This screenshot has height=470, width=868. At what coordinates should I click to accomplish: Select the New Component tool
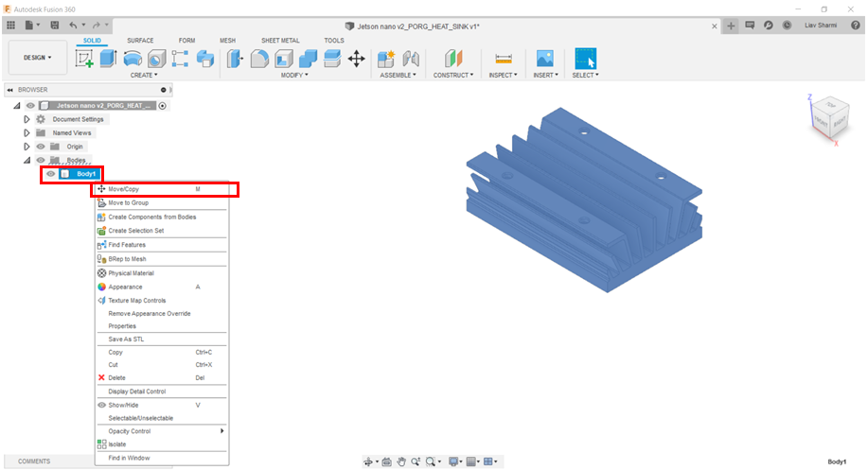(386, 59)
